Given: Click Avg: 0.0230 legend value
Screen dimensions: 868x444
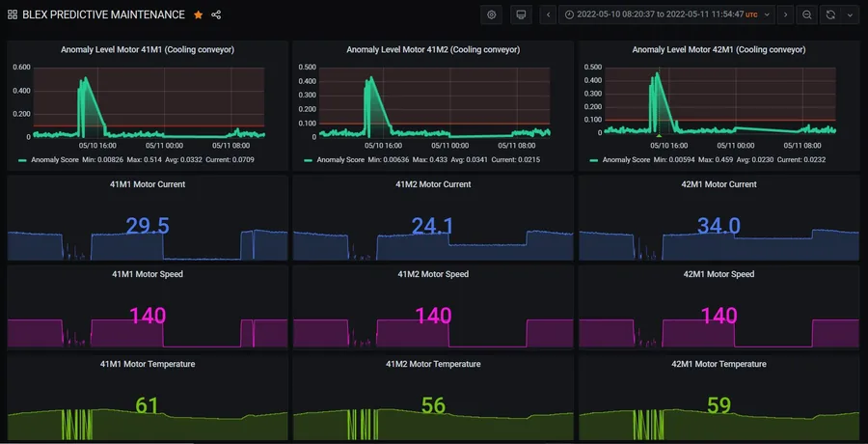Looking at the screenshot, I should 754,159.
